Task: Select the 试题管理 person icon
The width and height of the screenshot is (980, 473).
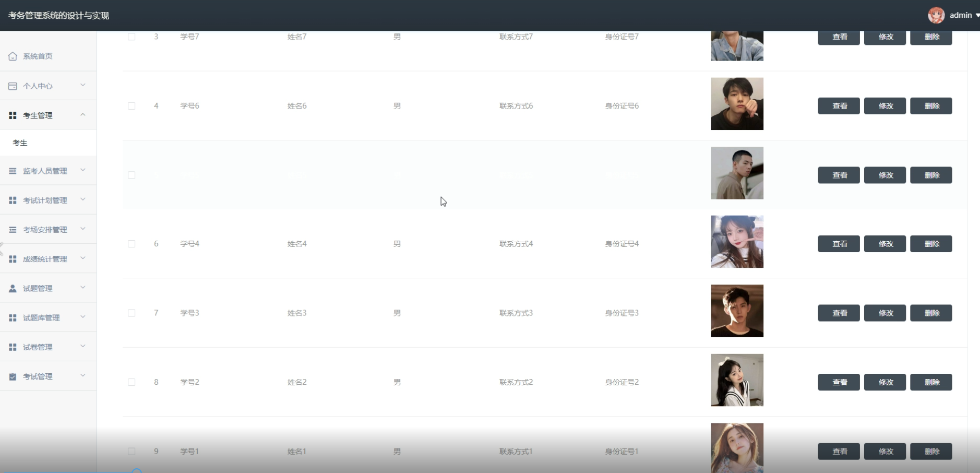Action: click(x=12, y=288)
